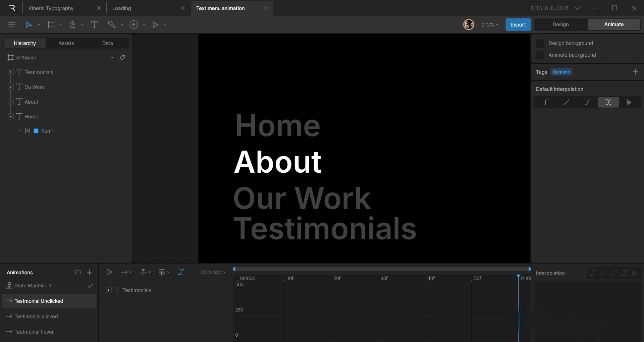This screenshot has height=342, width=644.
Task: Select the Testmonial Unclicked animation
Action: point(49,301)
